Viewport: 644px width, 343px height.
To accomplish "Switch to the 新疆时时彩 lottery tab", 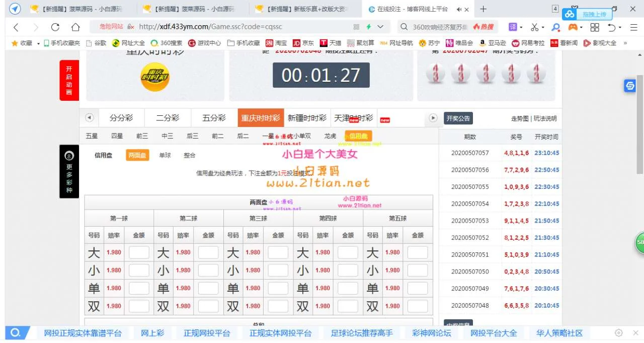I will pyautogui.click(x=307, y=118).
